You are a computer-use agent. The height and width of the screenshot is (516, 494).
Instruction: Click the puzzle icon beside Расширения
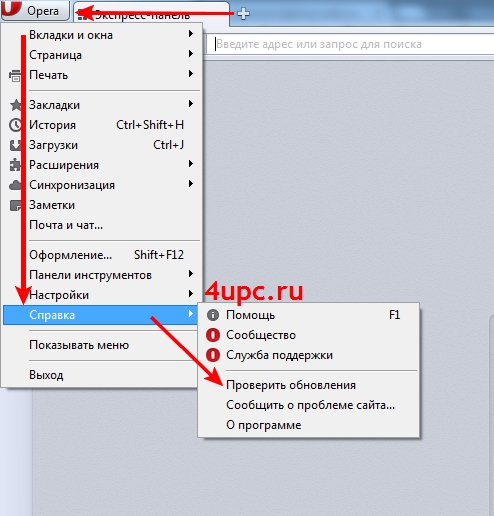pos(15,165)
